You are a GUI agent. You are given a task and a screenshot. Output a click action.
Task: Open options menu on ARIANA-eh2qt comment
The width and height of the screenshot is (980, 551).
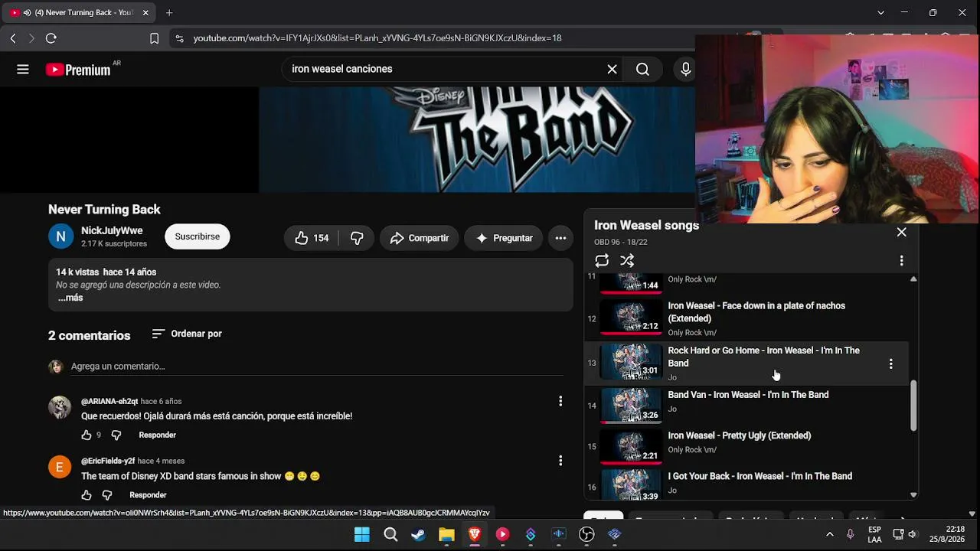pyautogui.click(x=560, y=401)
